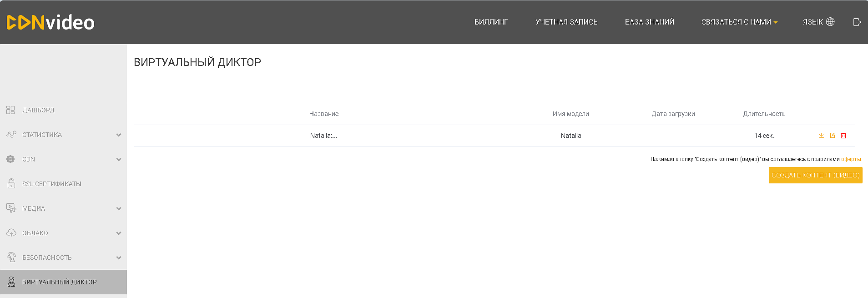Click the Dashboard grid icon

[10, 110]
